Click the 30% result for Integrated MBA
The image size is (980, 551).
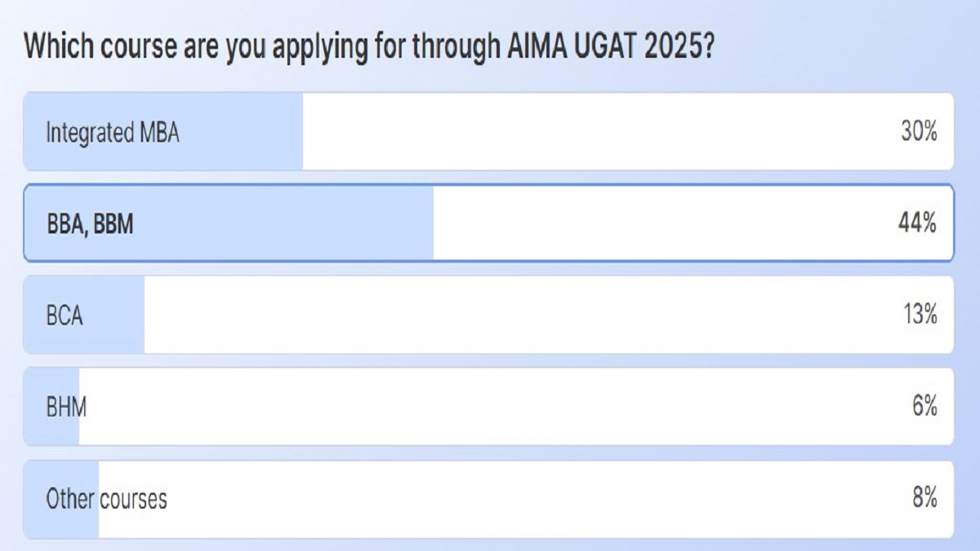918,132
